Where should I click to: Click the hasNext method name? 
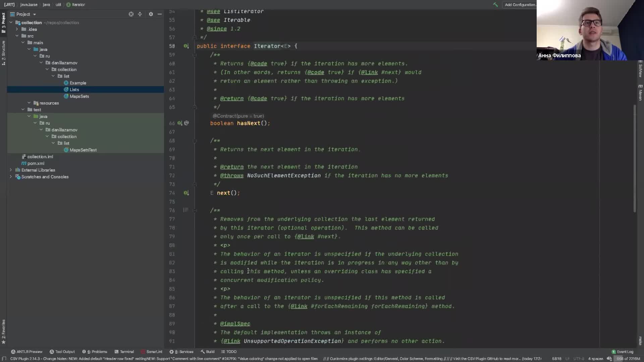pyautogui.click(x=249, y=123)
